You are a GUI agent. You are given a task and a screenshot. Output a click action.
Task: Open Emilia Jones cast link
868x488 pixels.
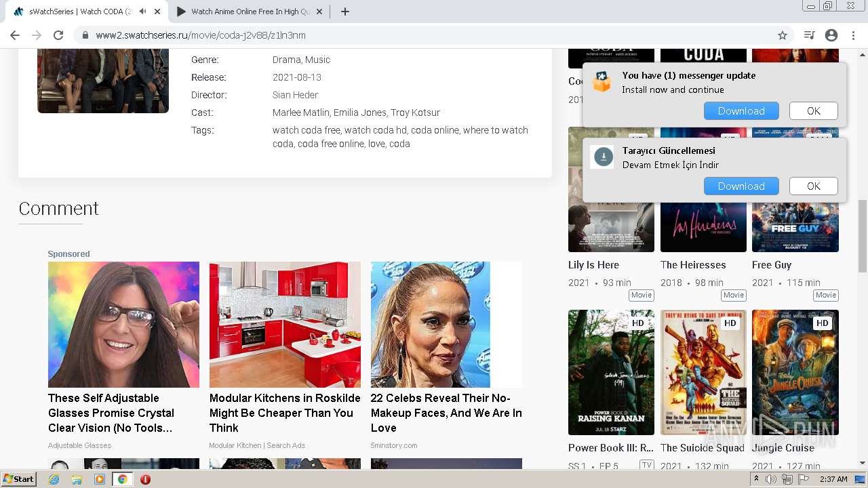coord(360,113)
